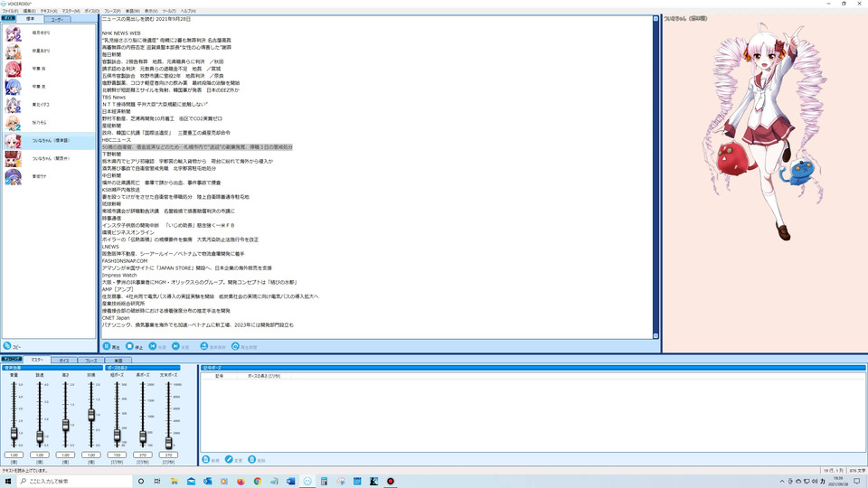Switch to the 標準 voice preset tab
Viewport: 868px width, 488px height.
coord(30,19)
